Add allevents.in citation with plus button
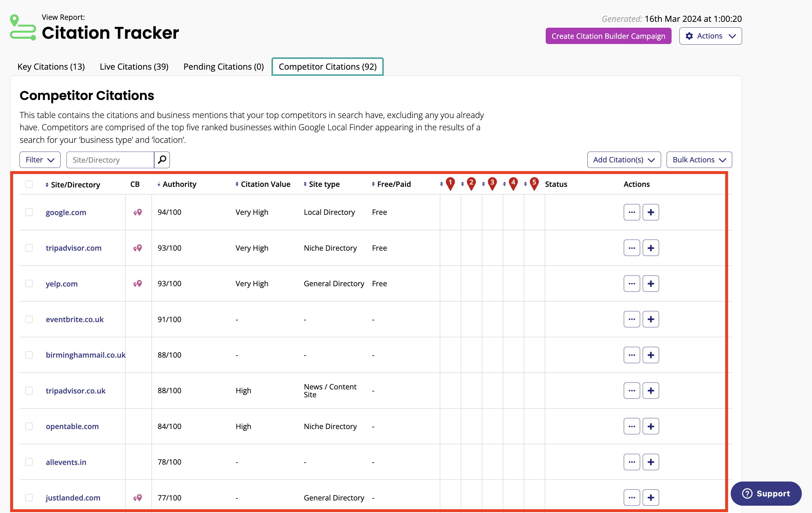The height and width of the screenshot is (513, 812). [x=651, y=462]
